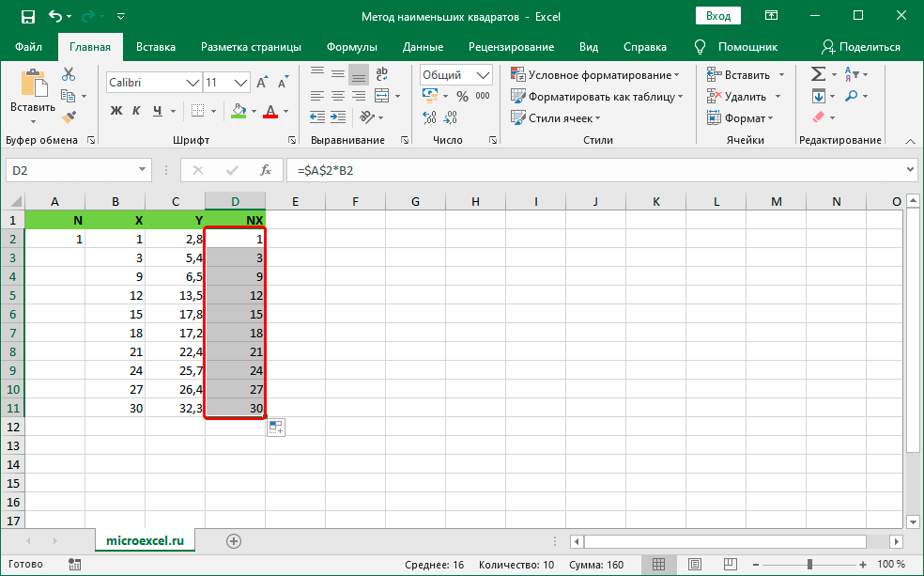Toggle bold formatting with Ж
924x576 pixels.
117,111
